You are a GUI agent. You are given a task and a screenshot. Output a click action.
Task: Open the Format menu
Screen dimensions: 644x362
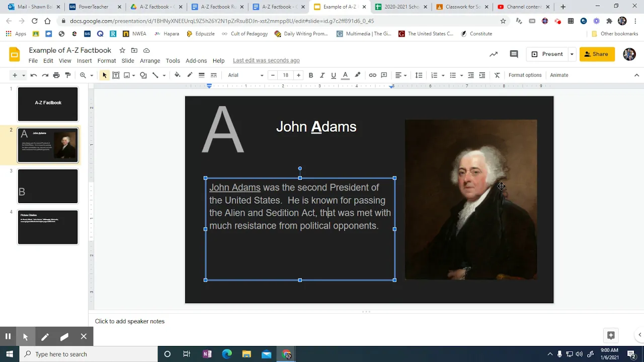tap(107, 61)
